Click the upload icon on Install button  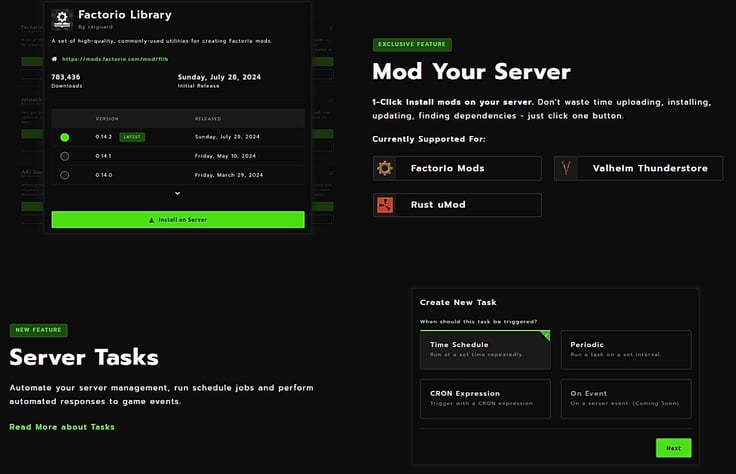(151, 220)
